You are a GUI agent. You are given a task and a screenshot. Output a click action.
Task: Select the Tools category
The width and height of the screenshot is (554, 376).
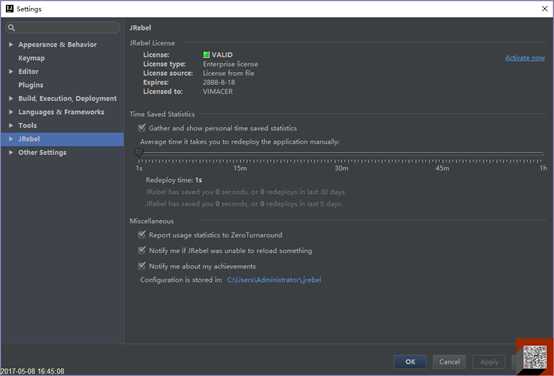(x=27, y=125)
